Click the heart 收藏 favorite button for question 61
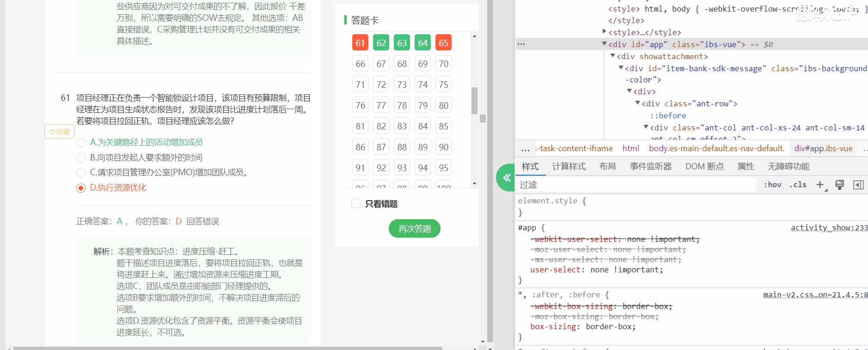 click(x=60, y=132)
